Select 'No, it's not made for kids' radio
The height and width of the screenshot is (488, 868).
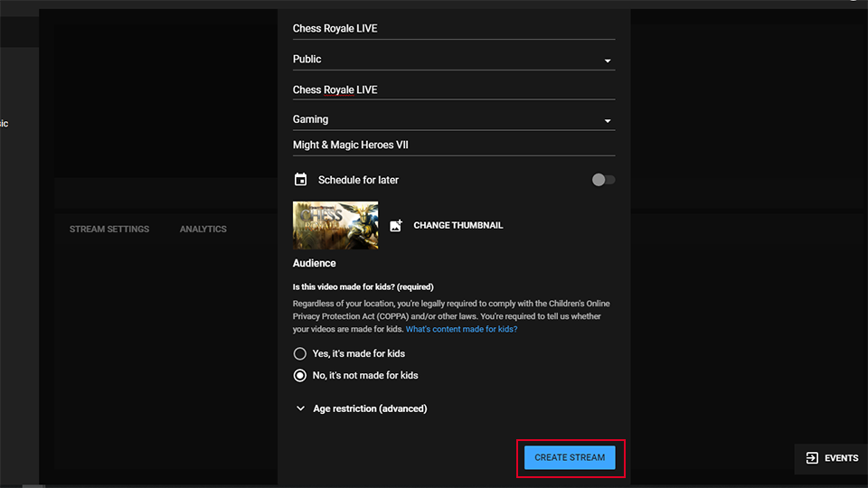click(x=299, y=375)
